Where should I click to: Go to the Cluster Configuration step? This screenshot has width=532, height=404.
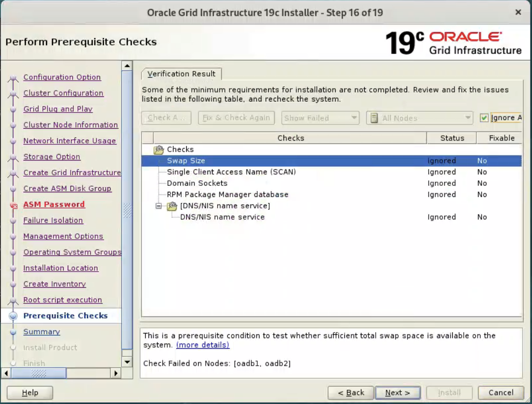(x=64, y=93)
